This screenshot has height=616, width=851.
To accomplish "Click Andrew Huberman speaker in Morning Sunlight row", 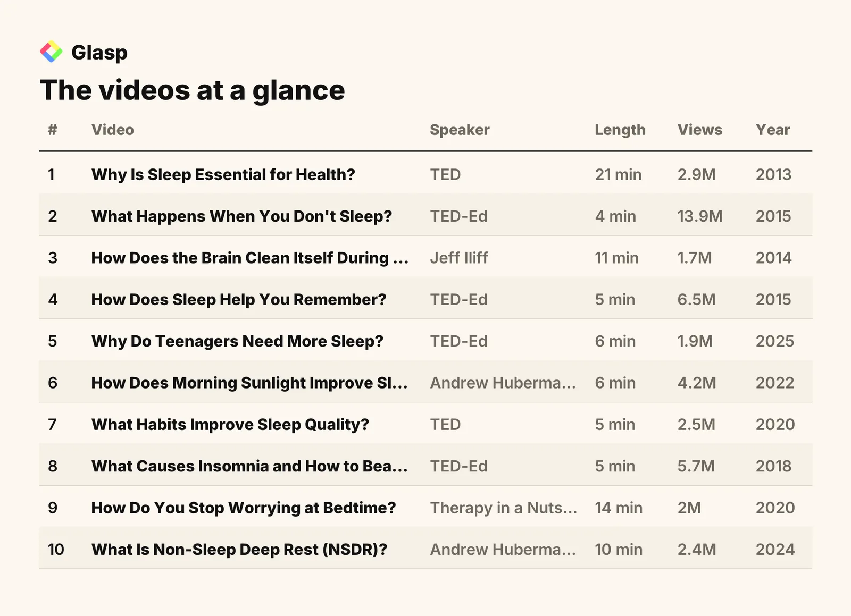I will [503, 383].
